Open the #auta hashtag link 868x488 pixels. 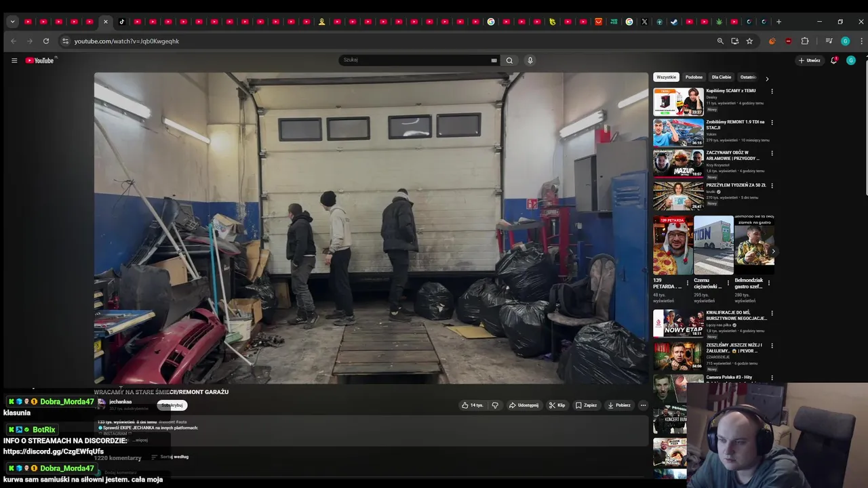coord(181,422)
